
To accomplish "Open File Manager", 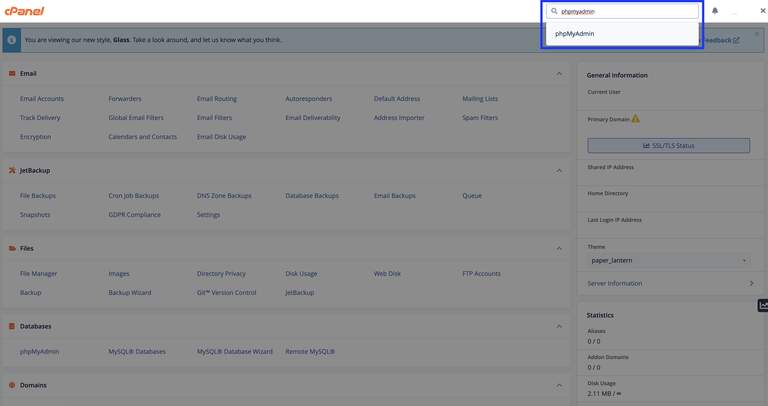I will coord(39,274).
